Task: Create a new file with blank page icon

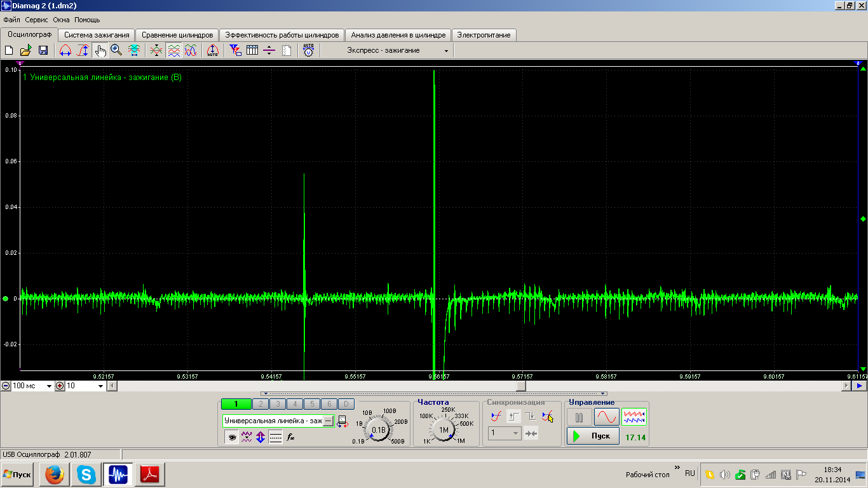Action: pos(9,50)
